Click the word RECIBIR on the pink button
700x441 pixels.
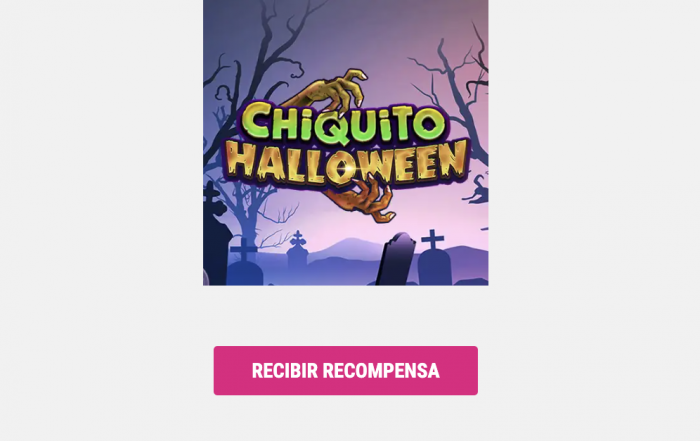(285, 371)
